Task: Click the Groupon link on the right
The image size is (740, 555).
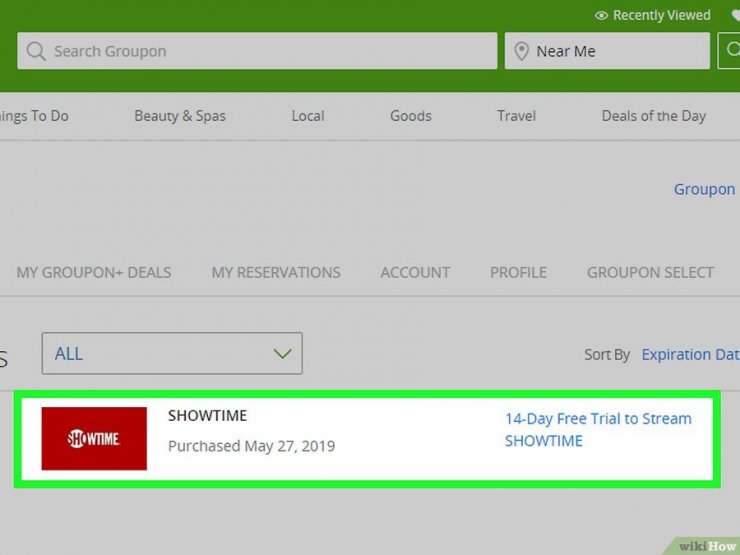Action: (704, 189)
